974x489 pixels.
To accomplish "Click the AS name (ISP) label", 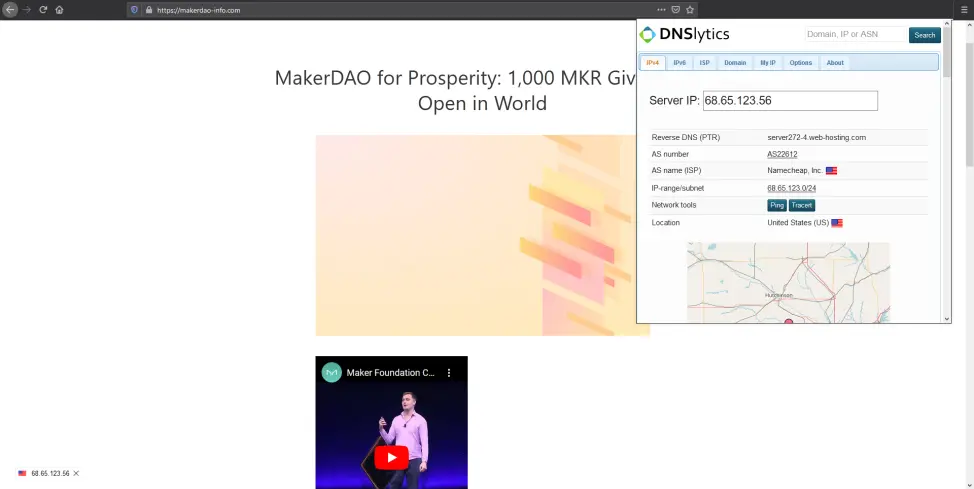I will [676, 170].
